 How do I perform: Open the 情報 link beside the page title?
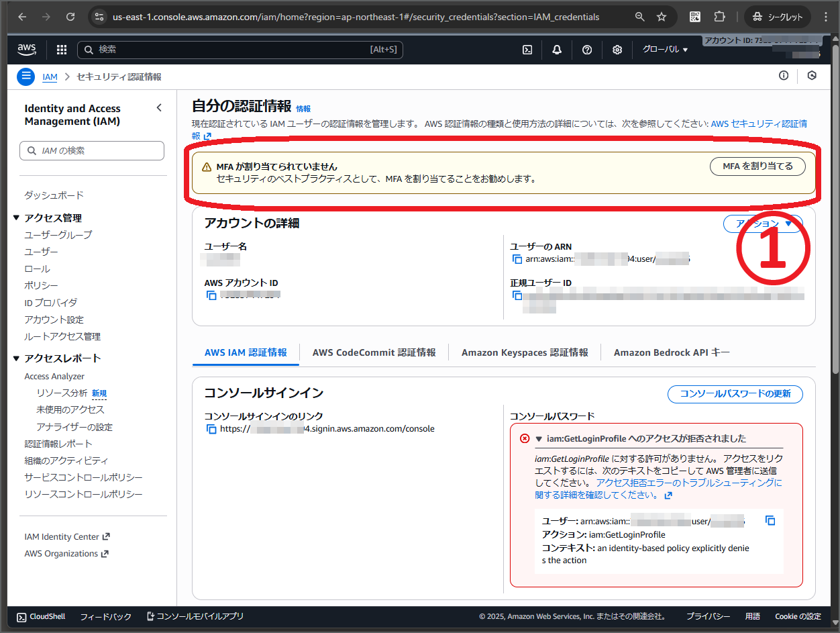[303, 108]
